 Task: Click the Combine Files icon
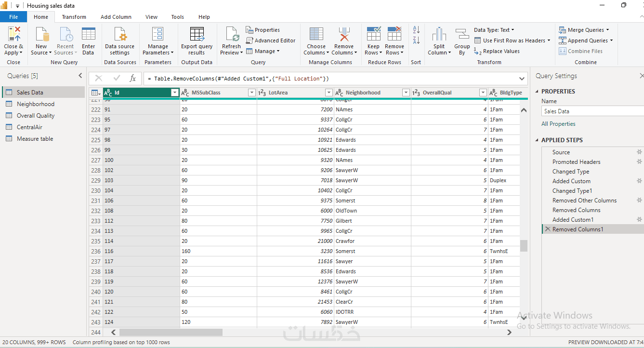click(x=563, y=51)
